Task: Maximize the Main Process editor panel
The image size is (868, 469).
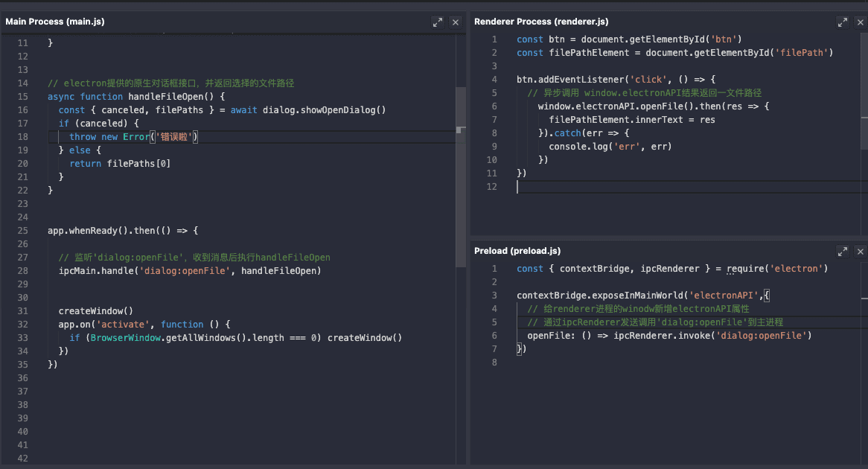Action: coord(438,22)
